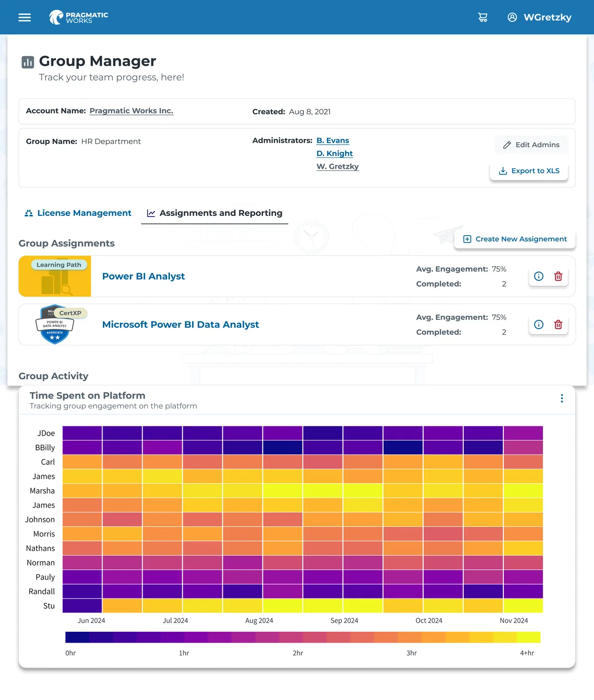
Task: Open the WGretzky account menu
Action: 547,17
